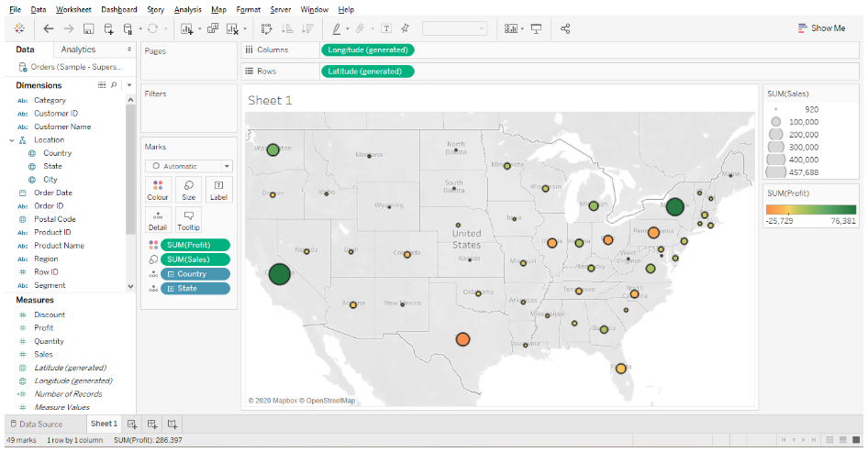The height and width of the screenshot is (452, 868).
Task: Open the Show Me cards dropdown arrow
Action: click(x=522, y=28)
